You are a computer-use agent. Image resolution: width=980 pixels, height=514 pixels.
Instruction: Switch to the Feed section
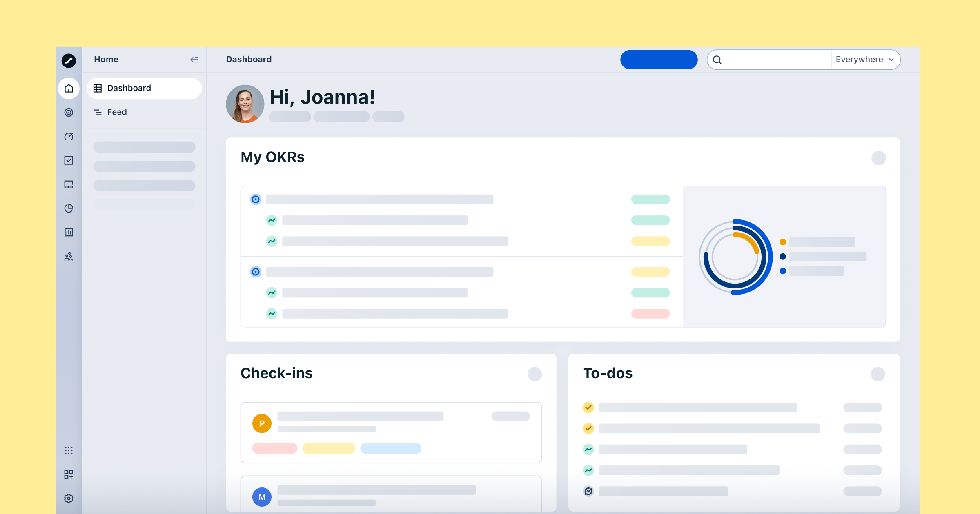(116, 112)
